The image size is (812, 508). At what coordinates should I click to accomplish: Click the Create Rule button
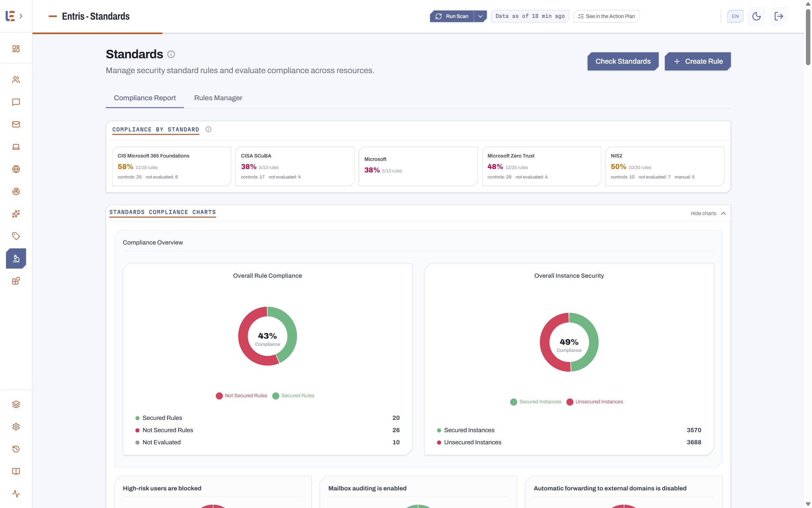tap(698, 61)
